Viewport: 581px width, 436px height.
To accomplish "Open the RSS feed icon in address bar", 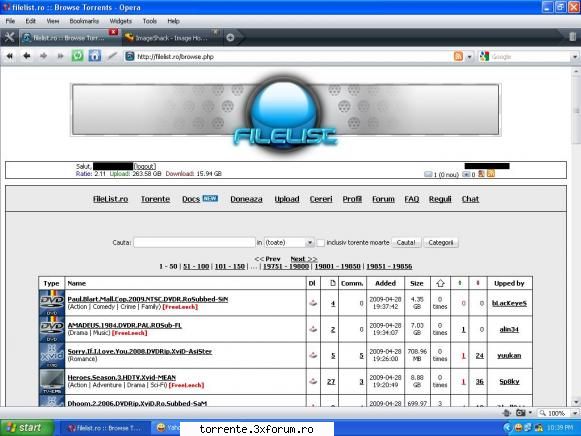I will (x=458, y=56).
